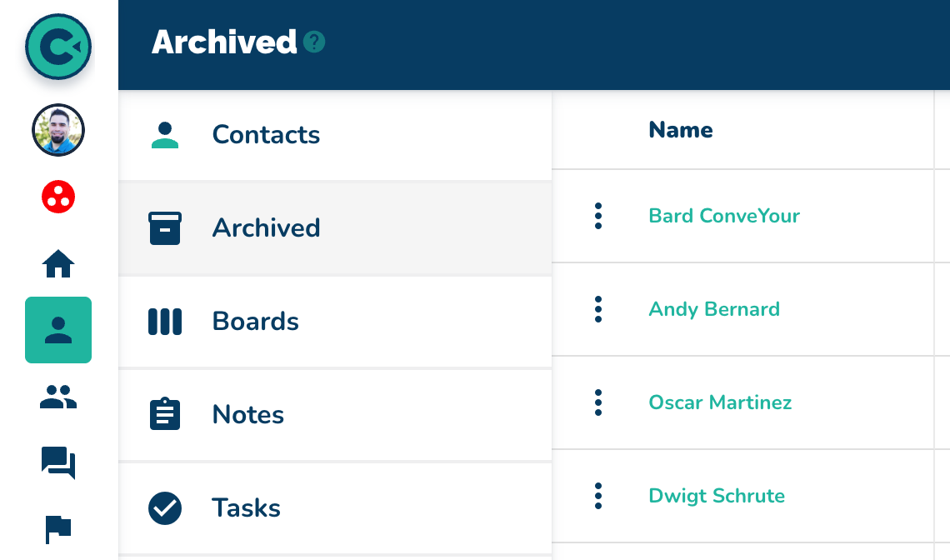Open the chat bubbles sidebar icon
Viewport: 950px width, 560px height.
click(x=58, y=462)
